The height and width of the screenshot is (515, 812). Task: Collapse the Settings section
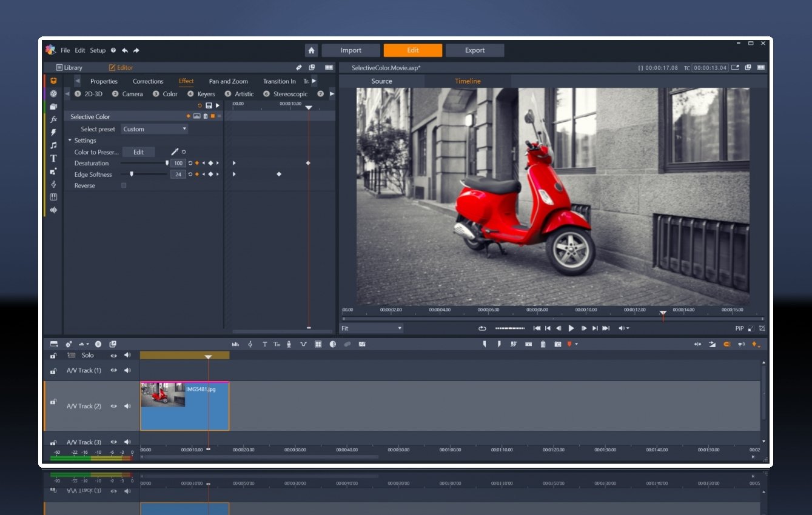click(x=70, y=141)
